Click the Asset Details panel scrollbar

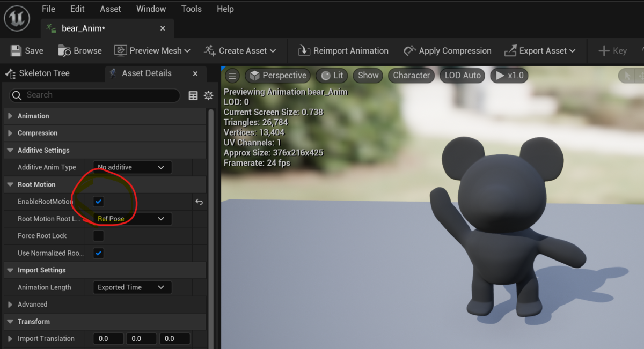coord(211,228)
